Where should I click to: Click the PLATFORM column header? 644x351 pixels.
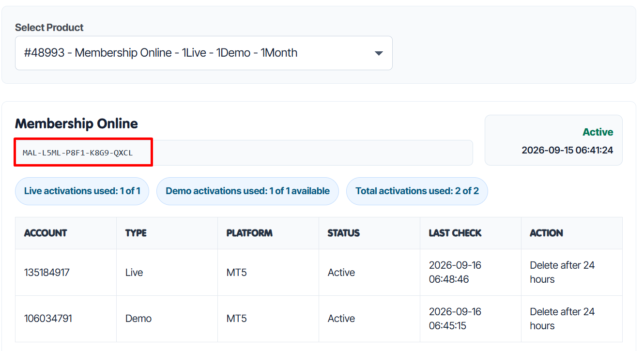[x=249, y=233]
